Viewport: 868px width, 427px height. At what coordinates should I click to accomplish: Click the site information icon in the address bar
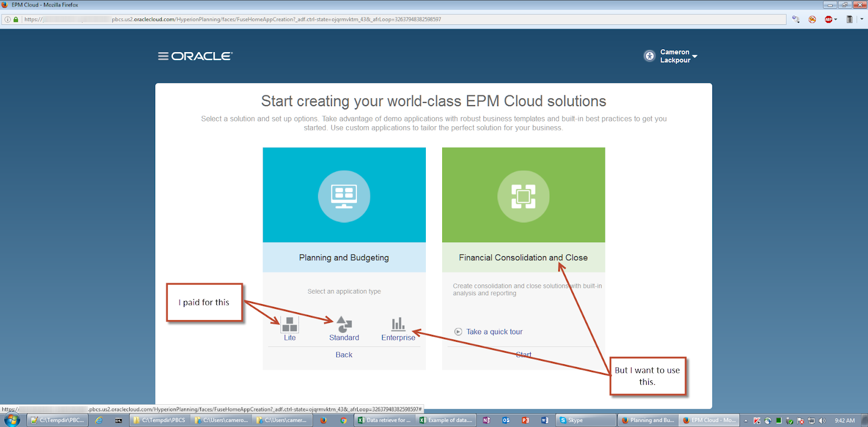click(x=8, y=19)
